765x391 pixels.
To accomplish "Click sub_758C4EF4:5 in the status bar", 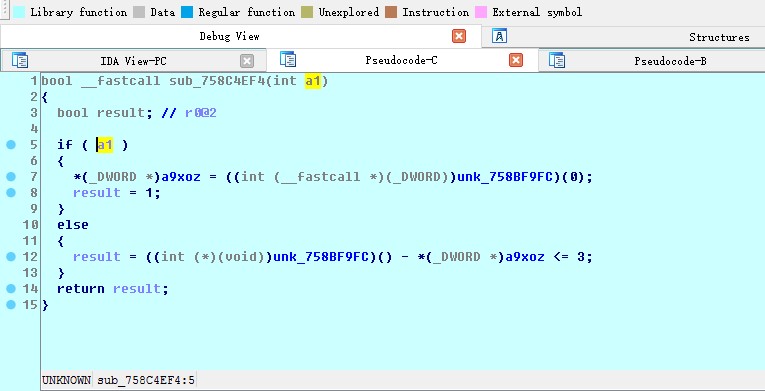I will [146, 380].
